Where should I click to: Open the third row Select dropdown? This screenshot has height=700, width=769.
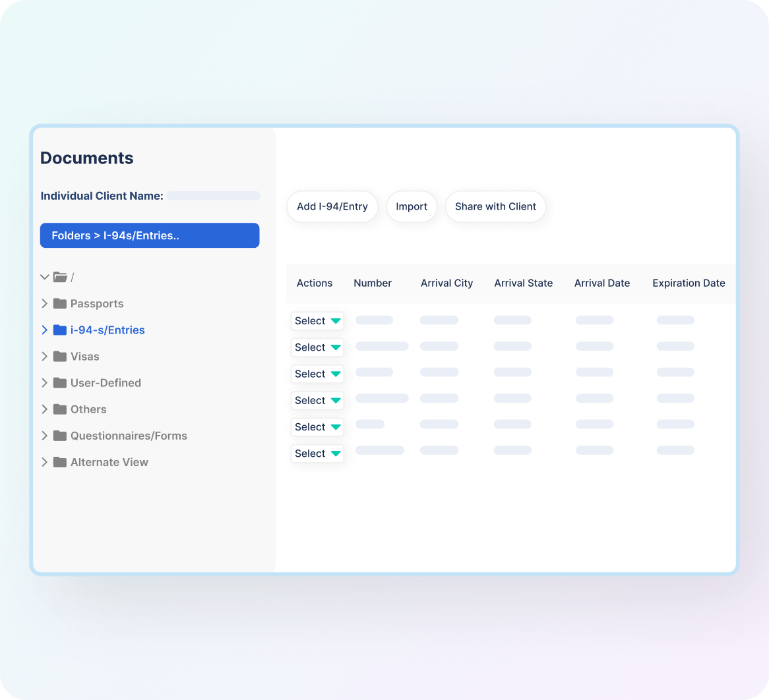click(x=317, y=374)
